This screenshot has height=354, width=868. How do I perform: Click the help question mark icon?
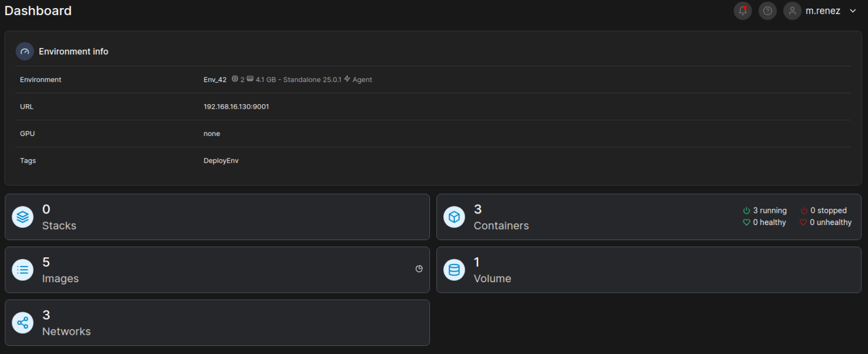[767, 11]
